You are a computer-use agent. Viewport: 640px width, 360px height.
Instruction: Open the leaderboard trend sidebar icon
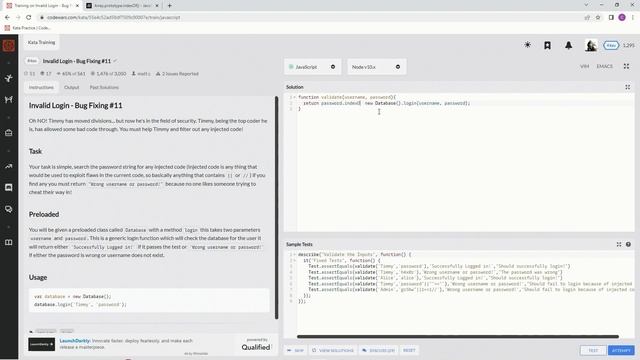(x=9, y=166)
